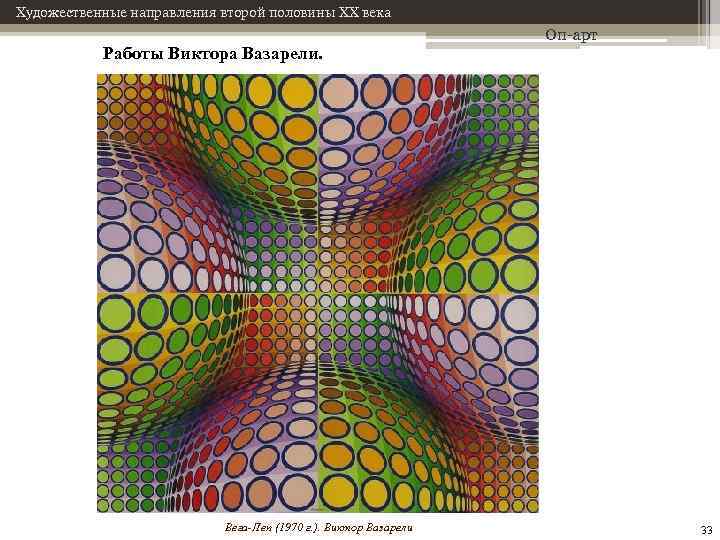
Task: Click the 'Оп-арт' section label
Action: coord(571,34)
